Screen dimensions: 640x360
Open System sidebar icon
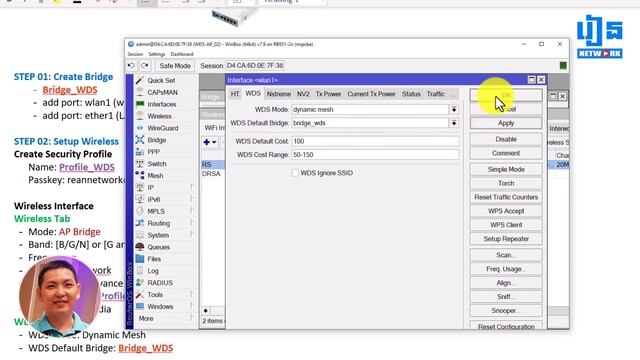click(x=140, y=235)
